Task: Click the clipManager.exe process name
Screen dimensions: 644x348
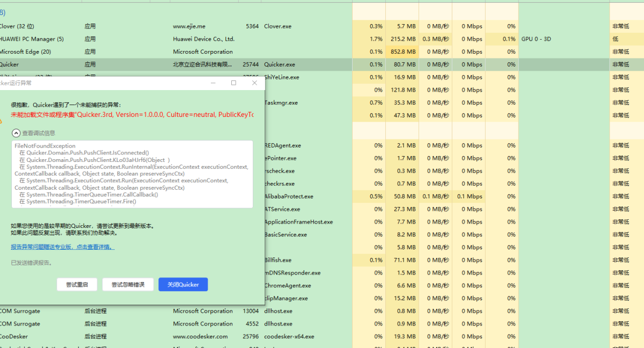Action: click(x=286, y=298)
